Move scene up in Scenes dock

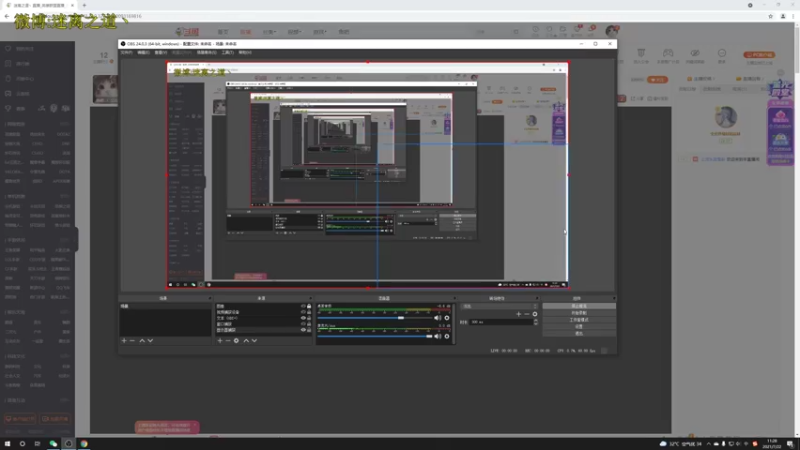point(142,340)
